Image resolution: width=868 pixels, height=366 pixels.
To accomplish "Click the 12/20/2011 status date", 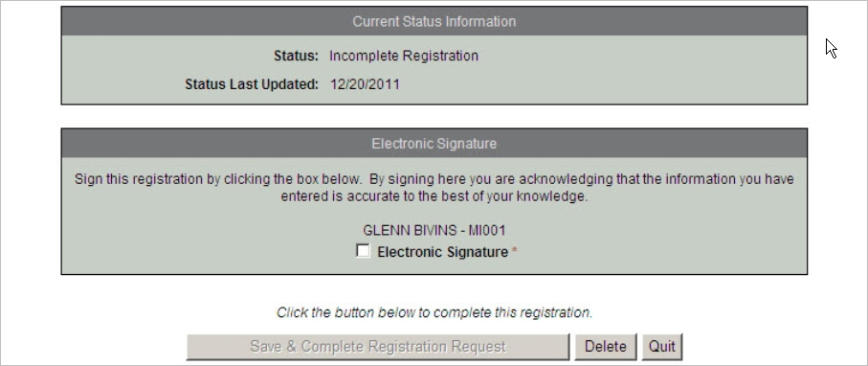I will click(x=365, y=85).
